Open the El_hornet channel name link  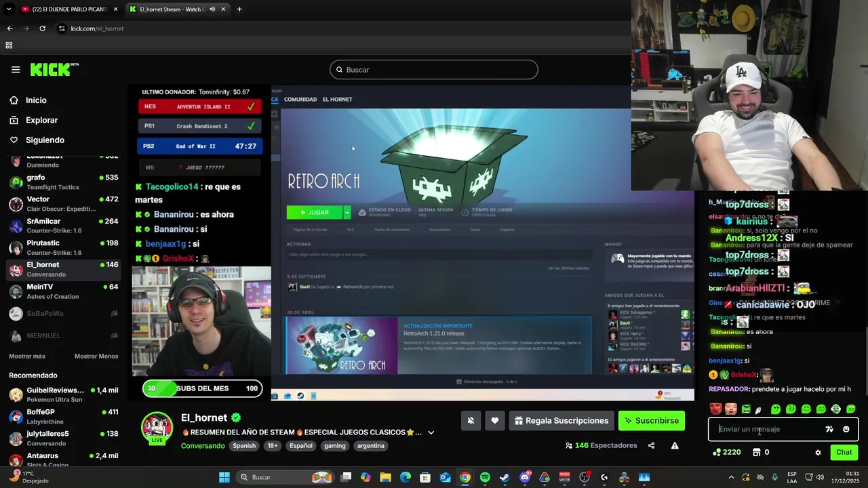coord(204,418)
